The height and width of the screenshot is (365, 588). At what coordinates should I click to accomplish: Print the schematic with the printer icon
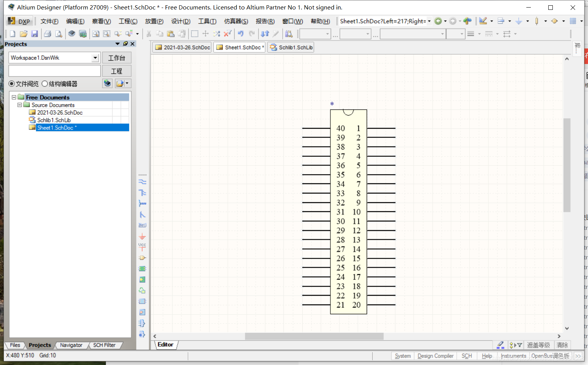[x=47, y=34]
